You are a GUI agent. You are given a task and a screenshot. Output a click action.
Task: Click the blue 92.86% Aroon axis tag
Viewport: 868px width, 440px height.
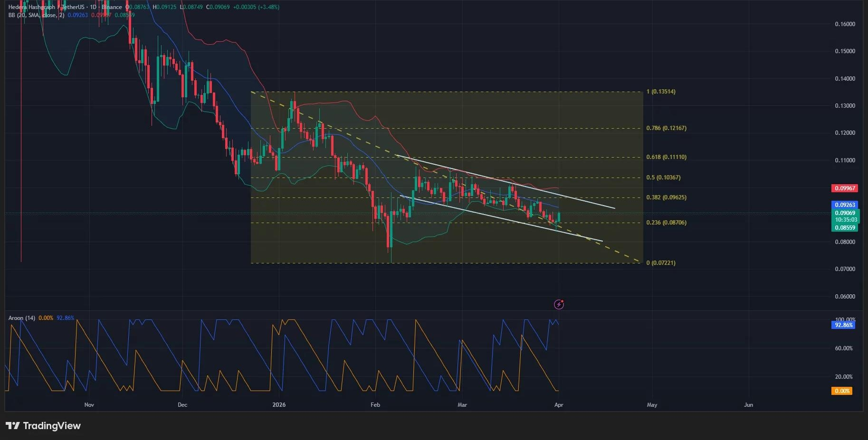(x=844, y=325)
